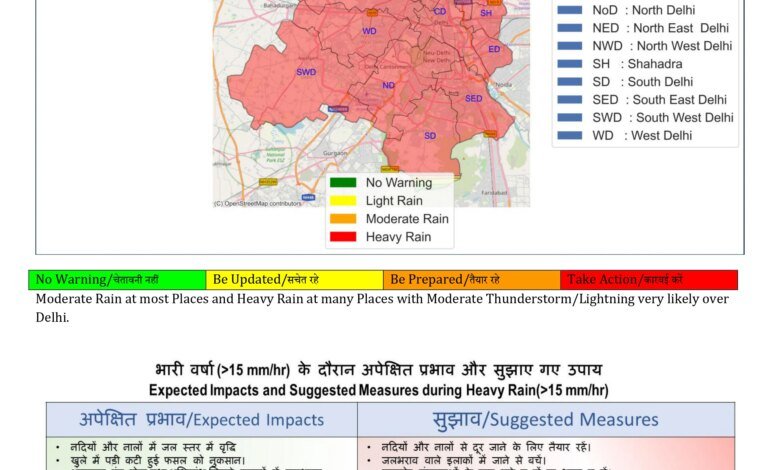Select the CD district label on map
This screenshot has width=780, height=470.
[440, 11]
